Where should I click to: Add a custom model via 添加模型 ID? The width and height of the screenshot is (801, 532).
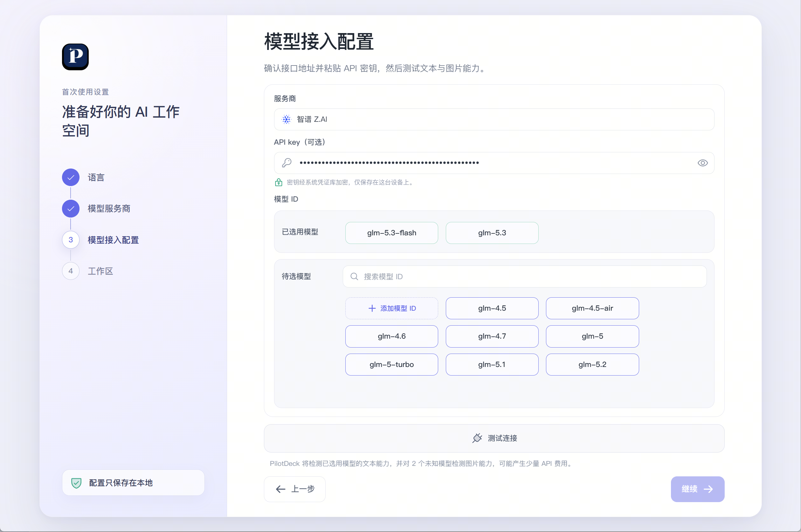pyautogui.click(x=391, y=308)
